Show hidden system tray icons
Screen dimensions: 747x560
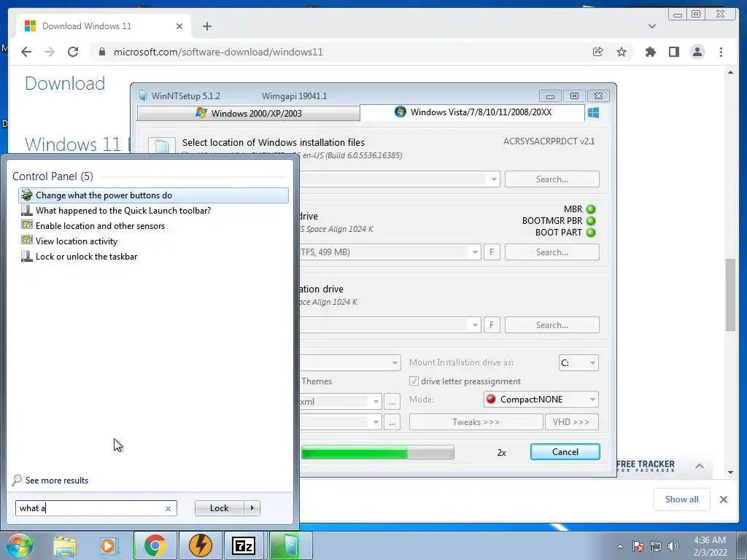coord(620,546)
